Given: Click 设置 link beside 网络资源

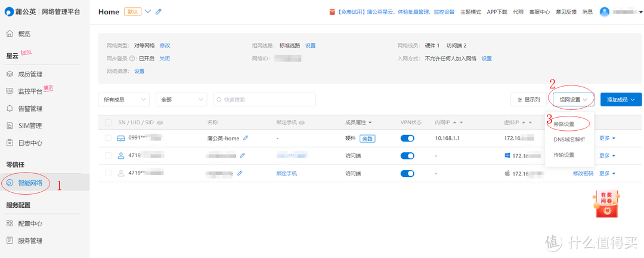Looking at the screenshot, I should pyautogui.click(x=140, y=71).
